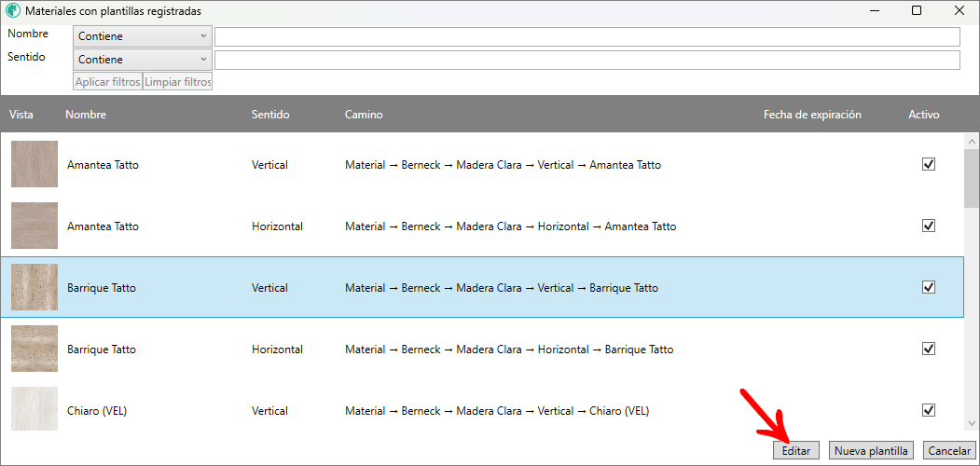The image size is (980, 466).
Task: Click the Nueva plantilla button
Action: [871, 451]
